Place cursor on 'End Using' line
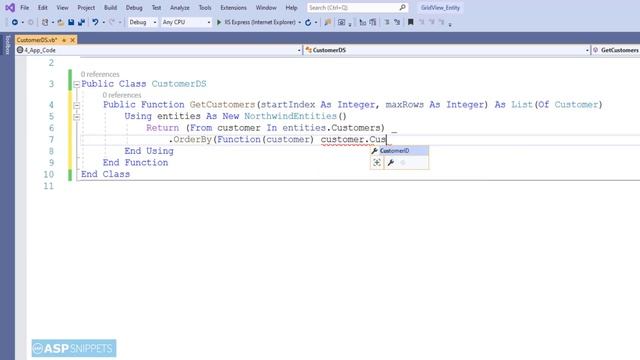The height and width of the screenshot is (360, 640). (149, 151)
